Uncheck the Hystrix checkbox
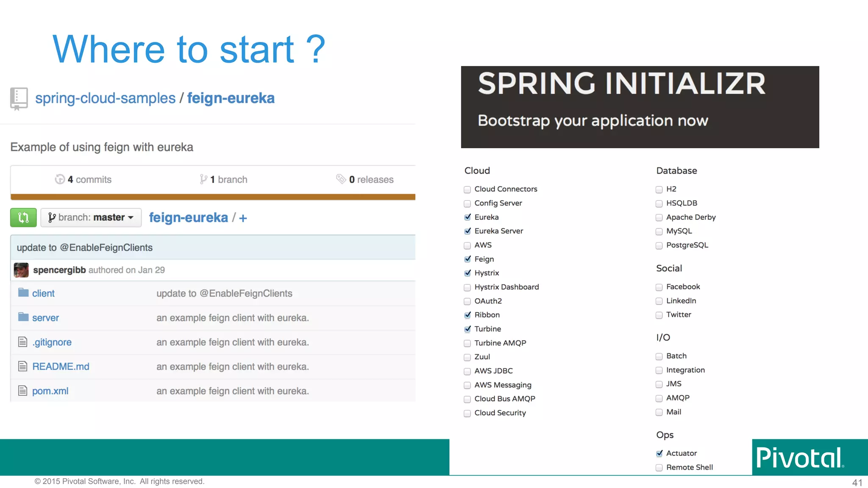The height and width of the screenshot is (488, 868). click(467, 273)
